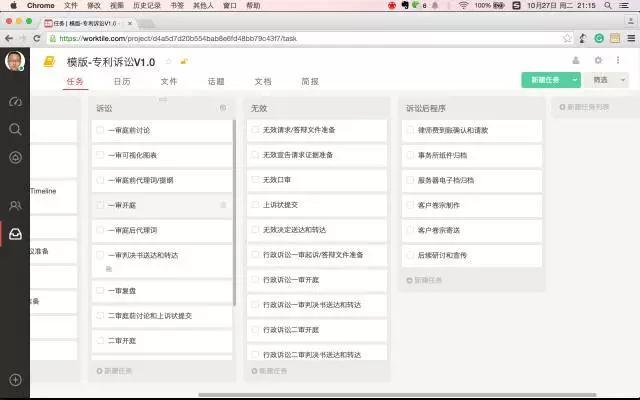Open the team members icon in sidebar
The image size is (640, 400).
[x=16, y=205]
